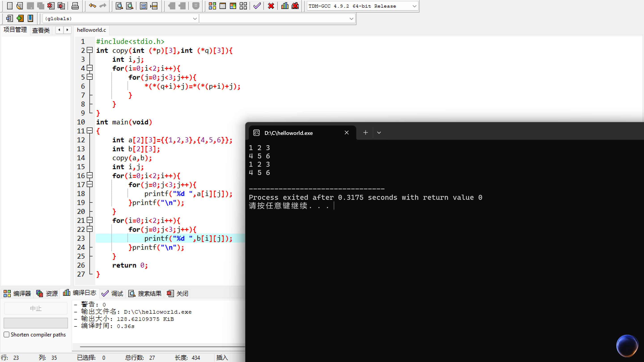Click the Print toolbar icon
Image resolution: width=644 pixels, height=362 pixels.
tap(75, 6)
